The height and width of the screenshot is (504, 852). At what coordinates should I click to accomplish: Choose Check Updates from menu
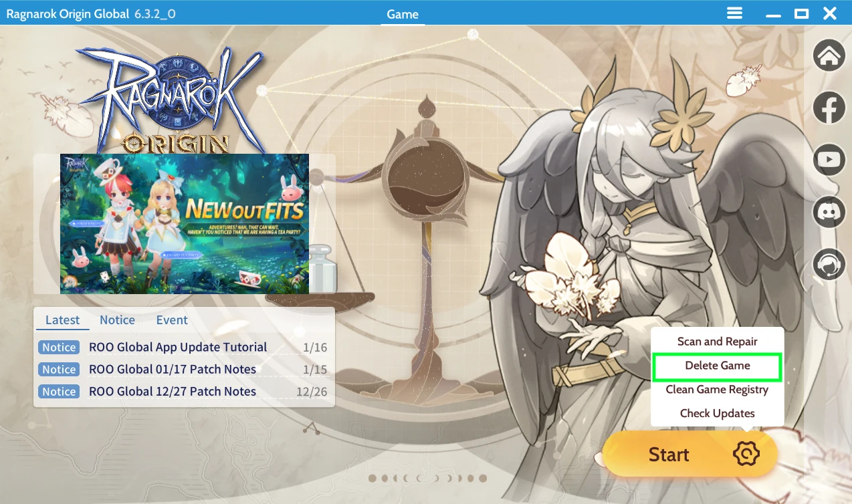(718, 413)
